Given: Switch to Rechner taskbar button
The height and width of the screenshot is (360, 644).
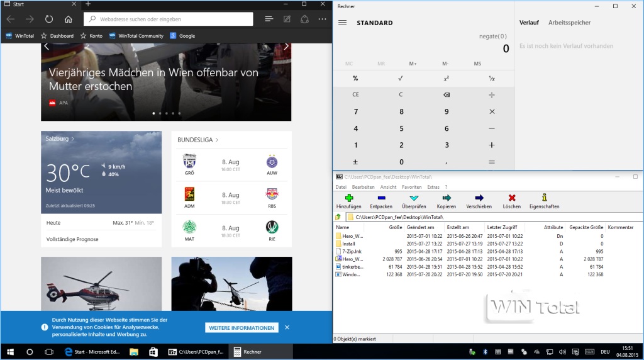Looking at the screenshot, I should pos(260,352).
